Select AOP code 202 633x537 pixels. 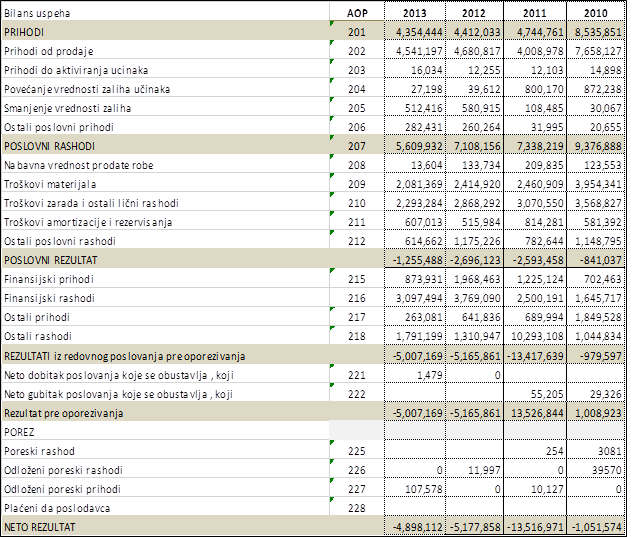[357, 51]
